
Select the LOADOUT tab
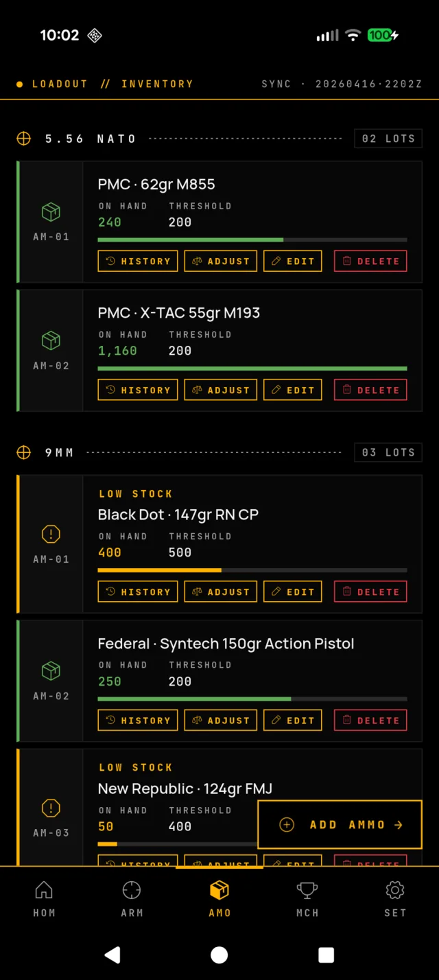pos(60,83)
